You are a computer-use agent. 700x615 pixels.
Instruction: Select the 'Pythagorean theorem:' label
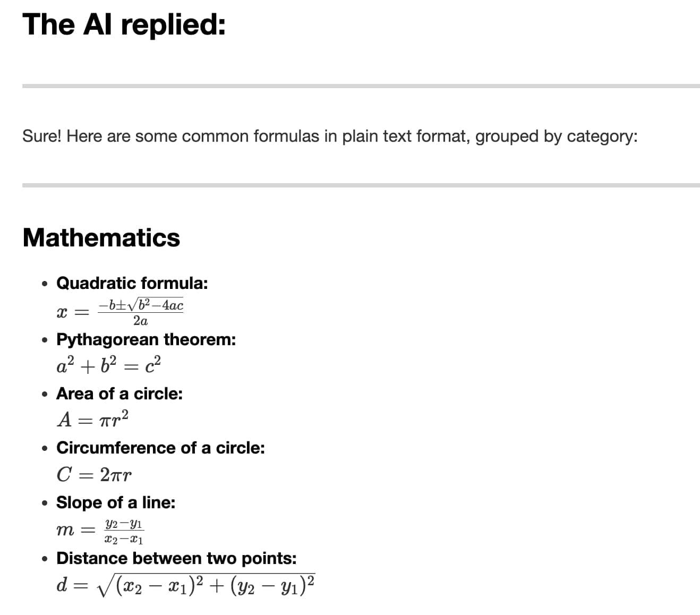click(x=146, y=339)
